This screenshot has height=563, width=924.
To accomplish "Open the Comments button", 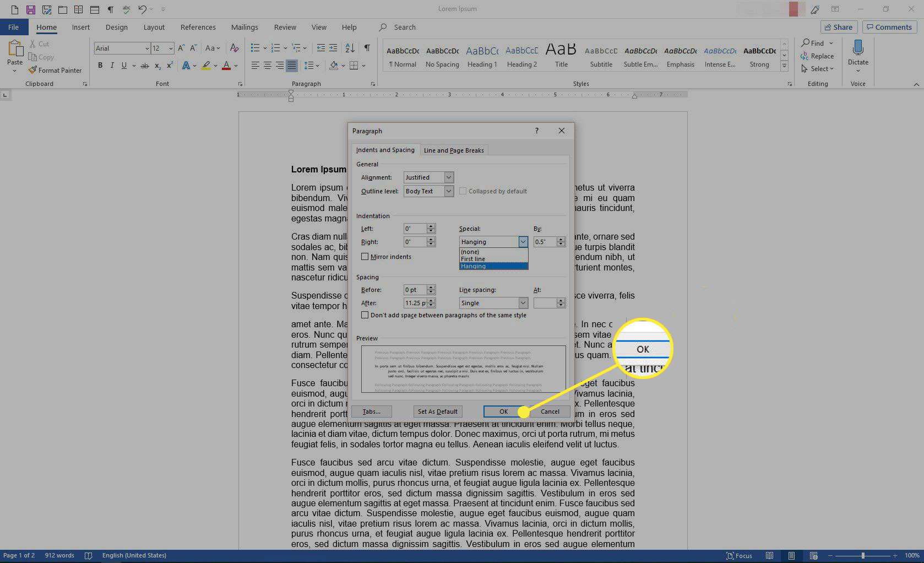I will coord(888,27).
